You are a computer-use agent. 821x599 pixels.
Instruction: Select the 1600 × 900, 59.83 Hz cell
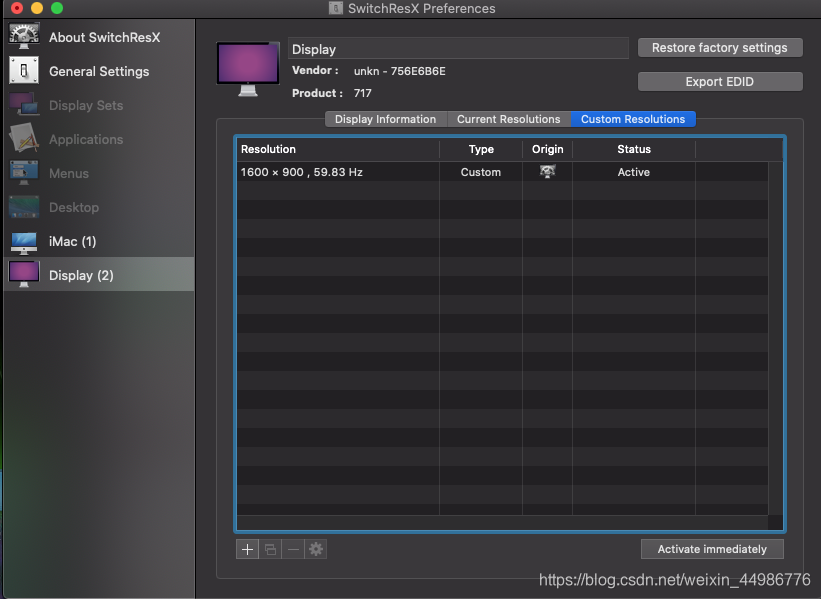point(338,172)
